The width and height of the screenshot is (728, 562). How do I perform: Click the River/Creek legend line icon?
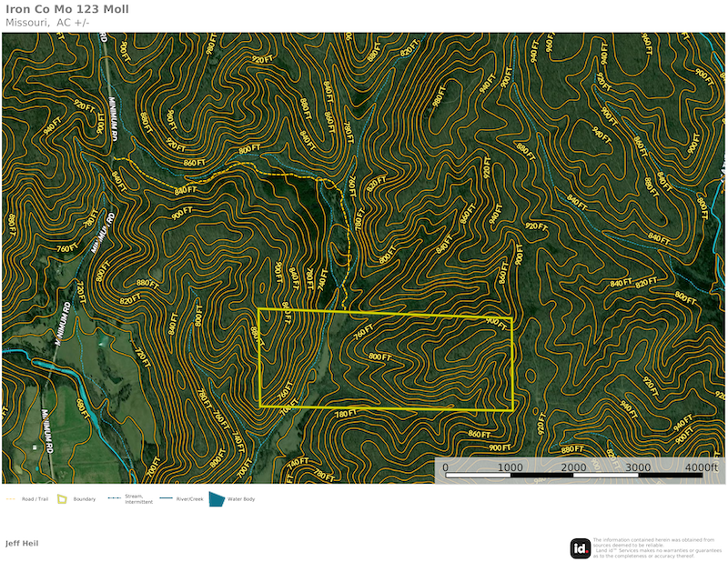tap(167, 499)
